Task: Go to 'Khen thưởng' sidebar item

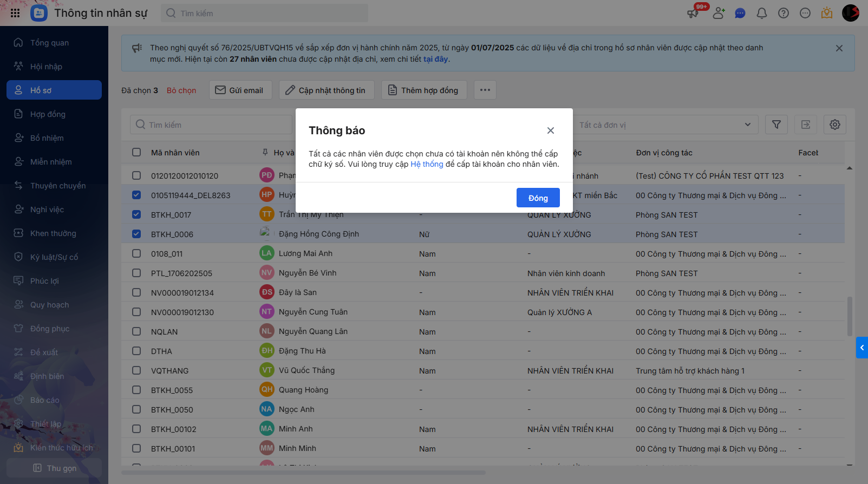Action: click(x=53, y=233)
